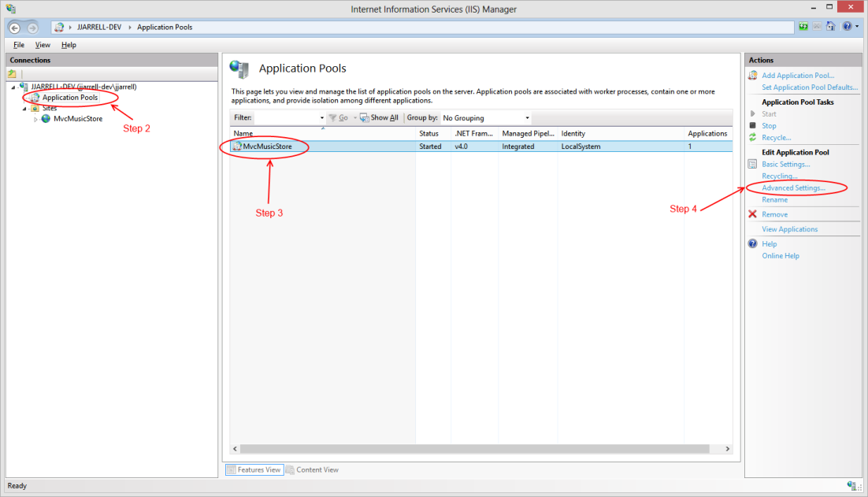Switch to Content View tab
The image size is (868, 497).
tap(313, 470)
